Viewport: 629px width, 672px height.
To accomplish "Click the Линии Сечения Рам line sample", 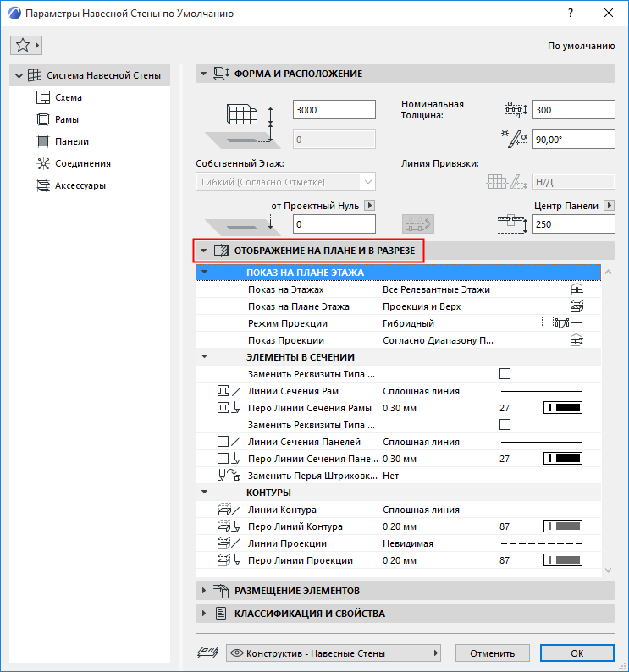I will [x=542, y=391].
